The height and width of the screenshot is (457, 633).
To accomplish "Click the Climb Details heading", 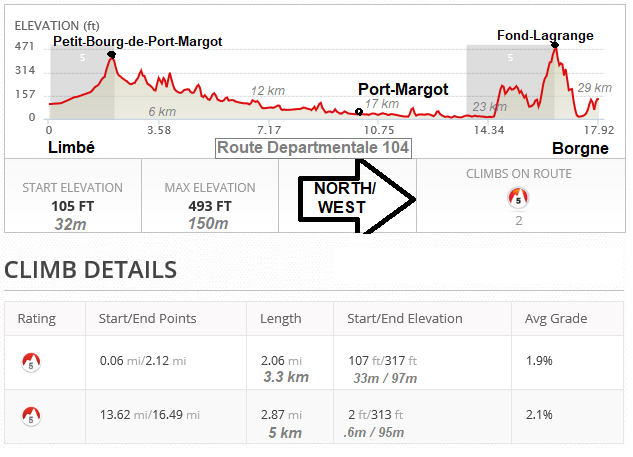I will pyautogui.click(x=91, y=269).
